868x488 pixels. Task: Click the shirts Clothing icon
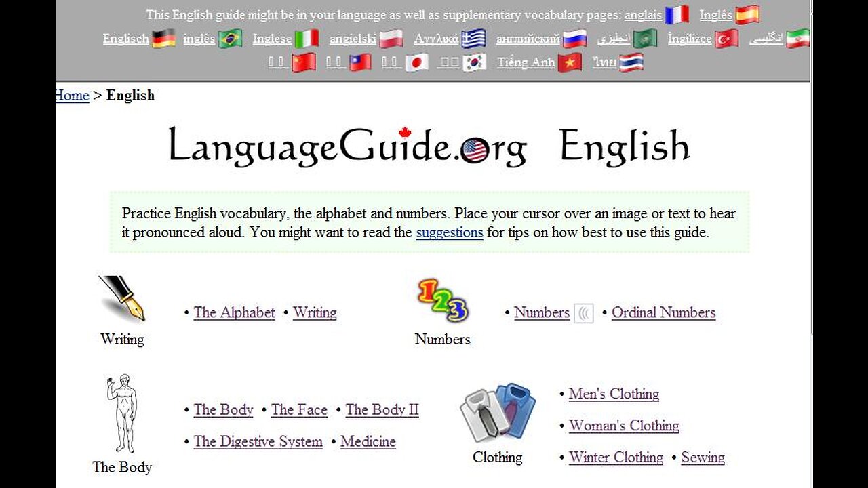[498, 413]
